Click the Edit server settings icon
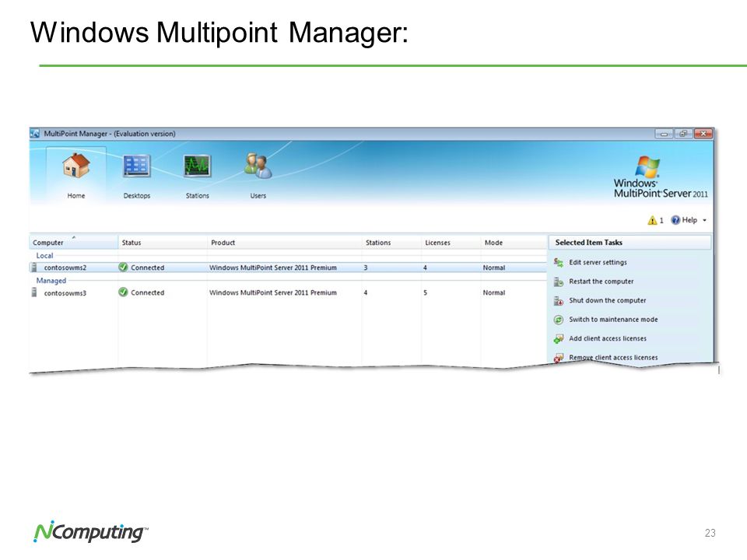The width and height of the screenshot is (747, 560). point(559,262)
